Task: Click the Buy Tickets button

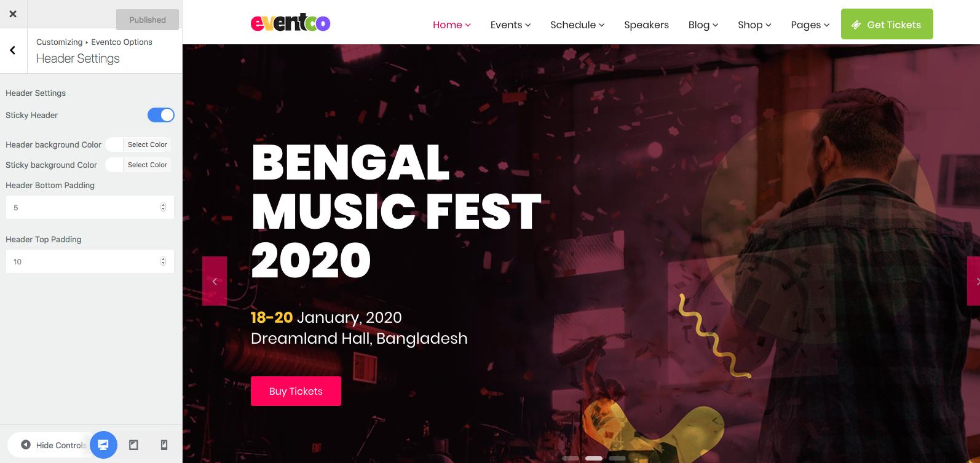Action: (296, 391)
